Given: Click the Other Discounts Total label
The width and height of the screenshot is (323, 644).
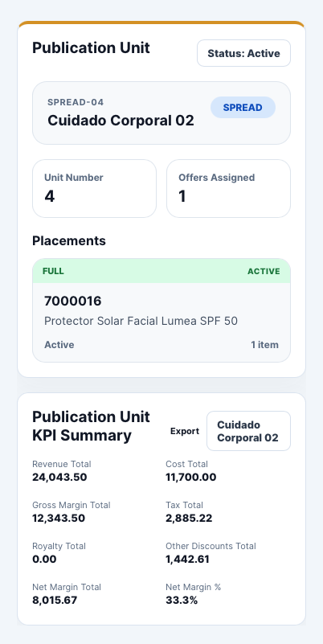Looking at the screenshot, I should pos(211,546).
